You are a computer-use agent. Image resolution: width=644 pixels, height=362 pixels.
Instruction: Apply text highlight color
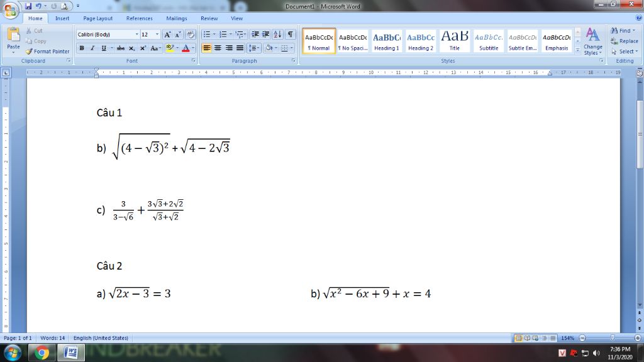coord(170,48)
